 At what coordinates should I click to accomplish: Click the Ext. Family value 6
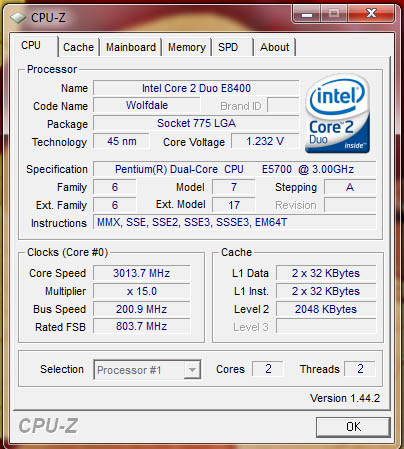point(115,205)
